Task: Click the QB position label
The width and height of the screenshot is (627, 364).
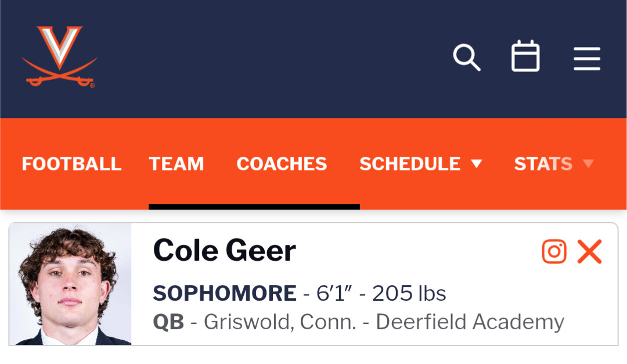Action: tap(168, 322)
